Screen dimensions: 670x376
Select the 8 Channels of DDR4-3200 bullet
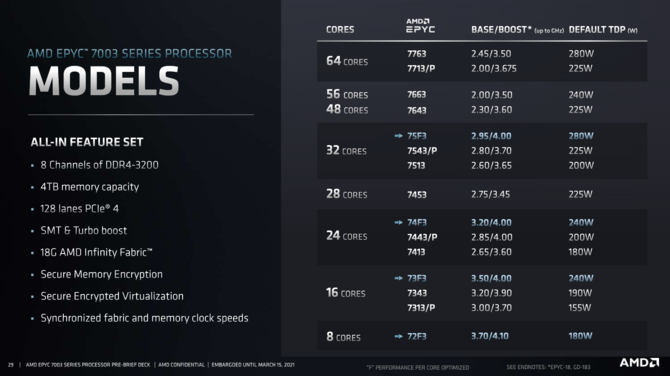coord(99,165)
